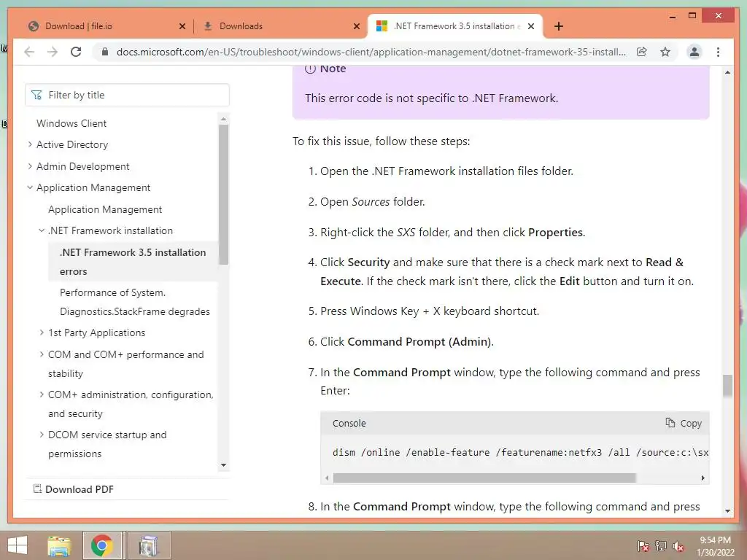The image size is (747, 560).
Task: Click the Console label of code block
Action: pos(349,424)
